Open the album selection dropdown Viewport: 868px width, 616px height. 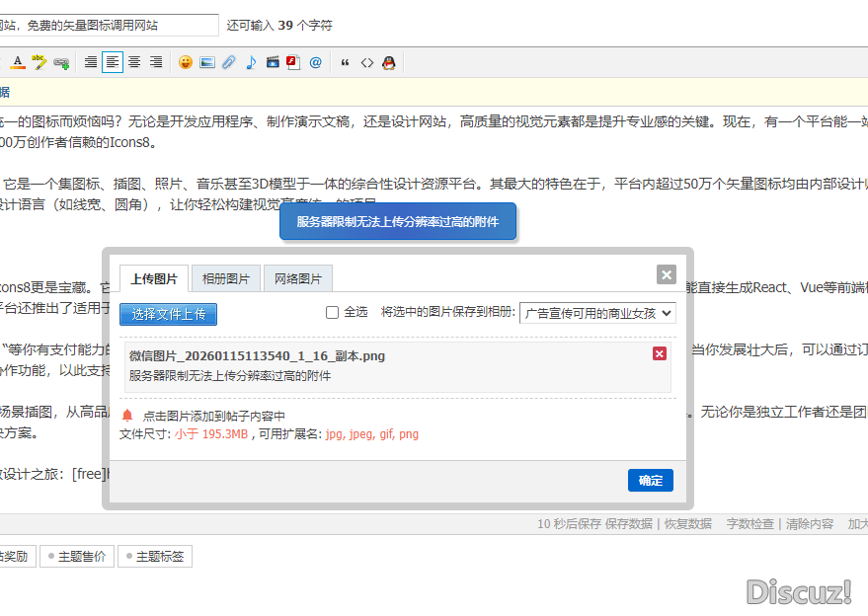tap(596, 311)
